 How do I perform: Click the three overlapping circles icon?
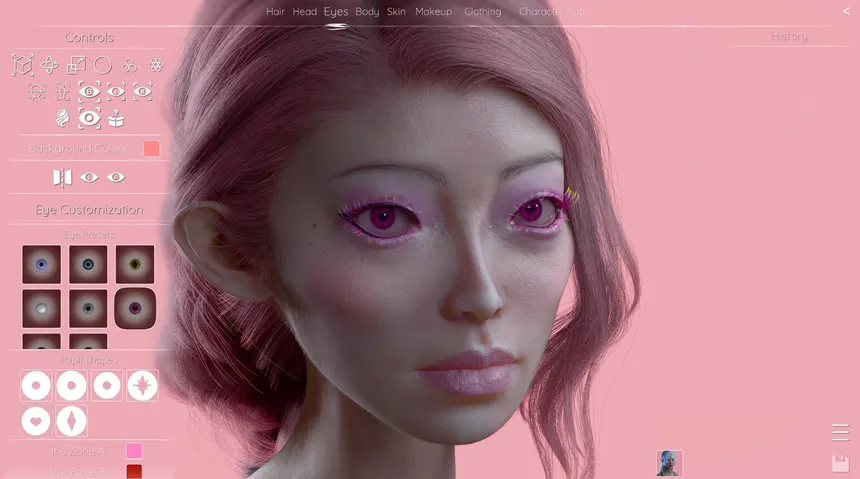coord(129,66)
